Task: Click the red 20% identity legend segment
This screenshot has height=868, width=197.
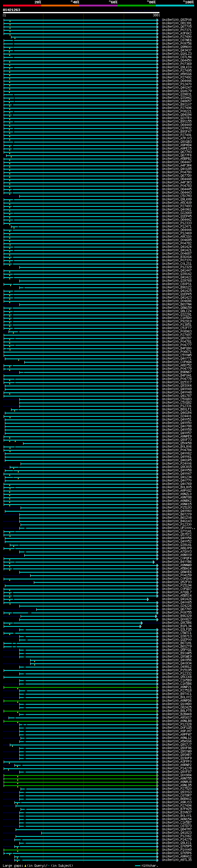Action: [22, 6]
